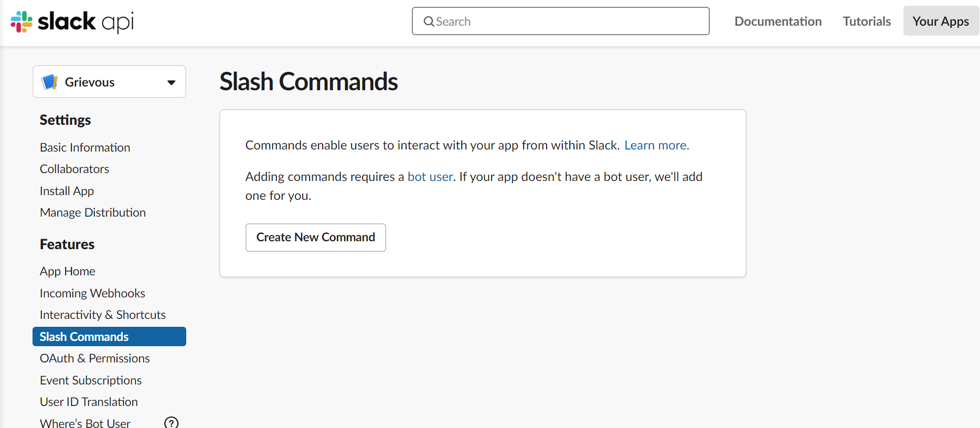This screenshot has height=428, width=980.
Task: Expand the Grievous app selector dropdown
Action: click(109, 82)
